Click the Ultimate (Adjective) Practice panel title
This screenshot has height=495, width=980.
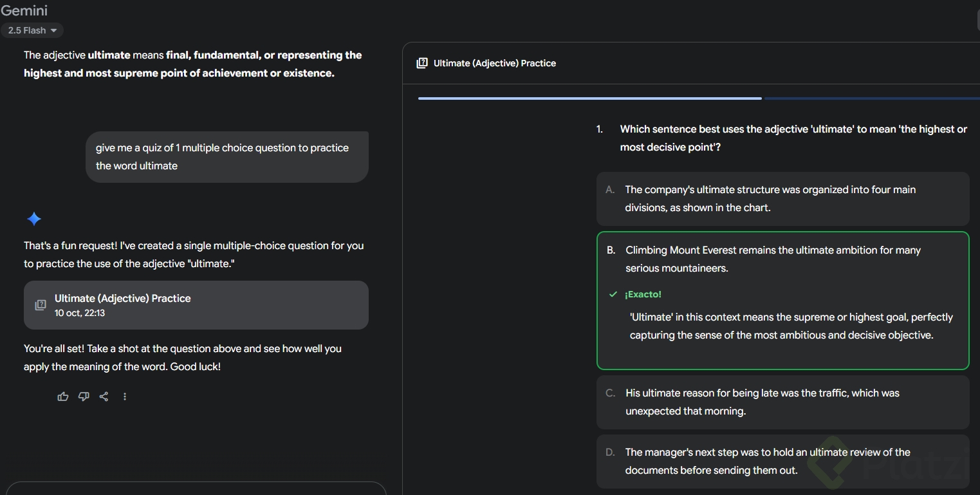pyautogui.click(x=494, y=63)
